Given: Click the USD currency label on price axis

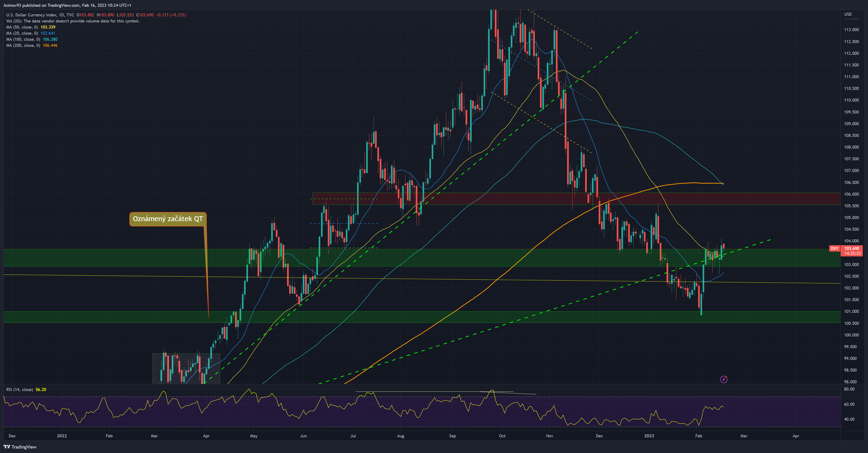Looking at the screenshot, I should pyautogui.click(x=848, y=14).
